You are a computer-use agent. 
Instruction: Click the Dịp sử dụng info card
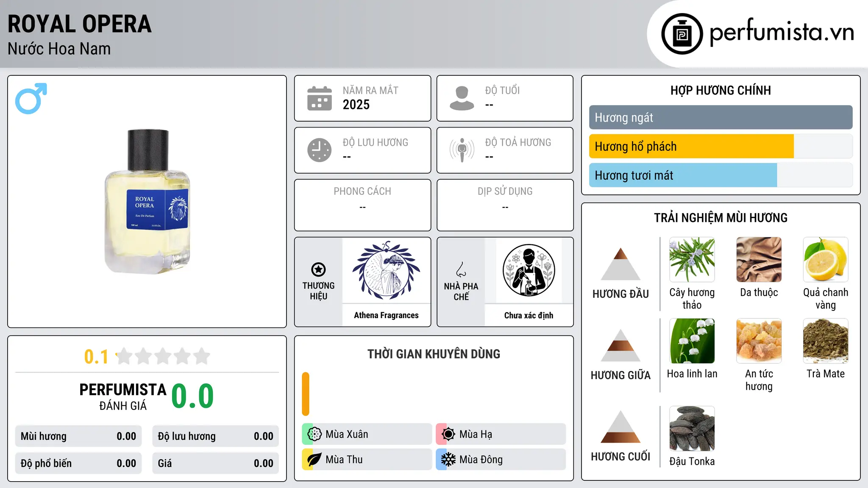coord(505,205)
